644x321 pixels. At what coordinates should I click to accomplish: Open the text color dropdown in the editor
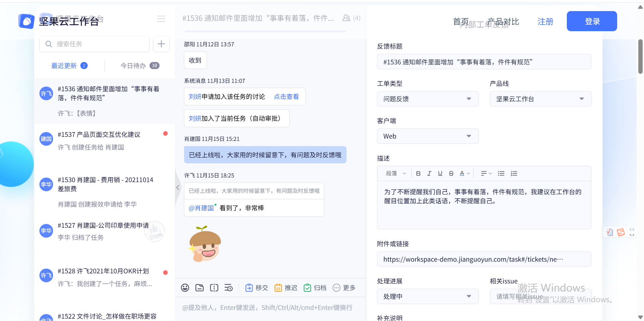point(465,173)
